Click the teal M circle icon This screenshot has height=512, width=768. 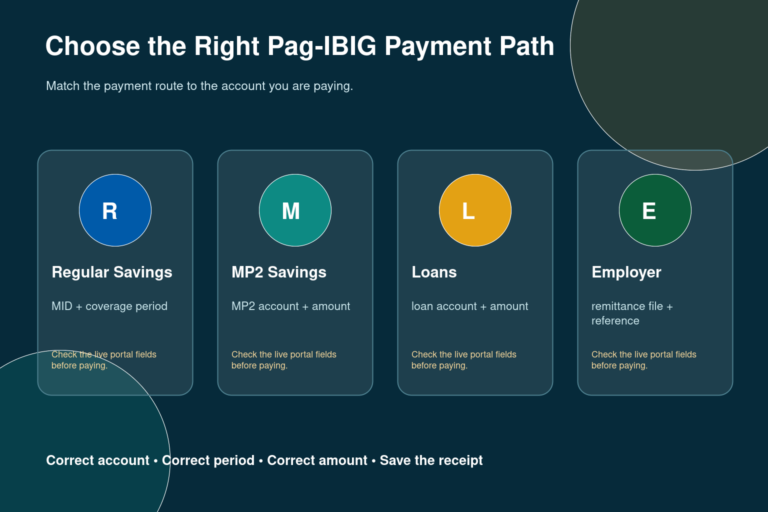[x=295, y=210]
